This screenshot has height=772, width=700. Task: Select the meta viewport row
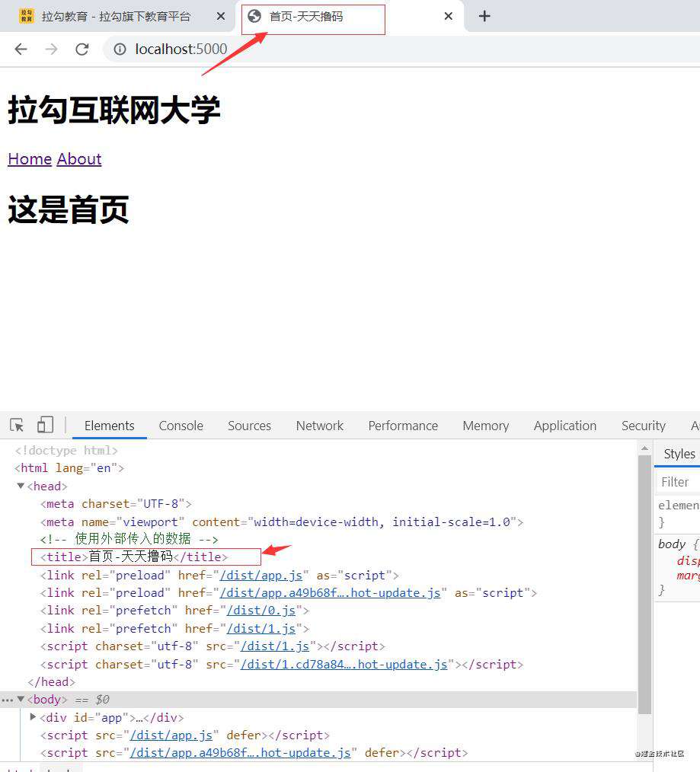[282, 522]
